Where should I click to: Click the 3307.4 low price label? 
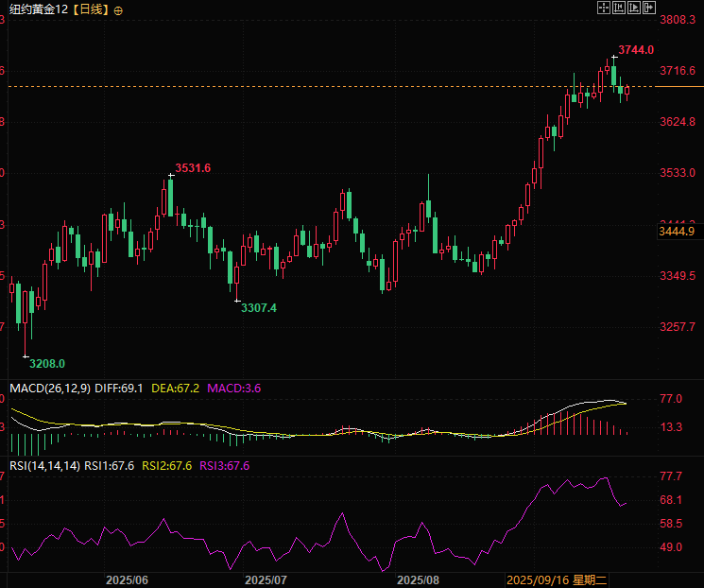[x=259, y=308]
